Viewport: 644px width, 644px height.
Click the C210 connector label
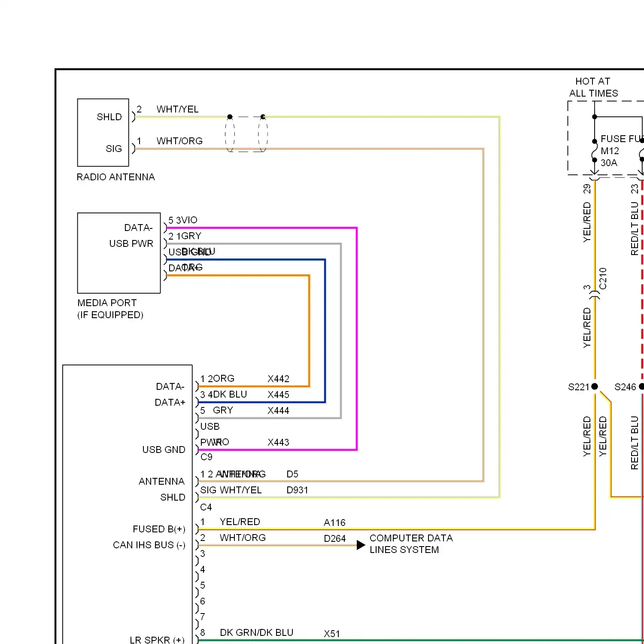tap(603, 279)
